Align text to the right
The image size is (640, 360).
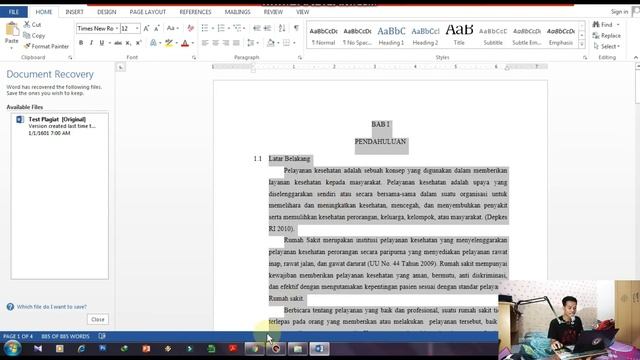click(x=226, y=43)
